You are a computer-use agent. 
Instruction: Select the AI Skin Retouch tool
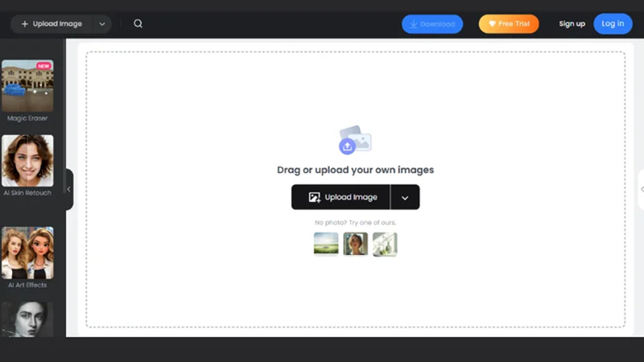[27, 160]
